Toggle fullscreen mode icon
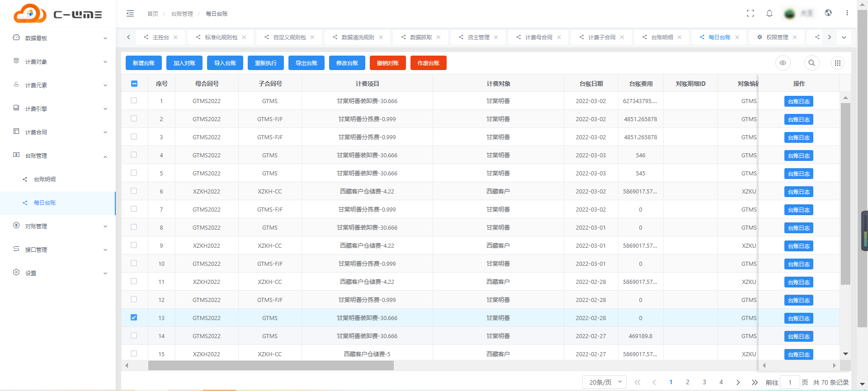 (x=750, y=14)
